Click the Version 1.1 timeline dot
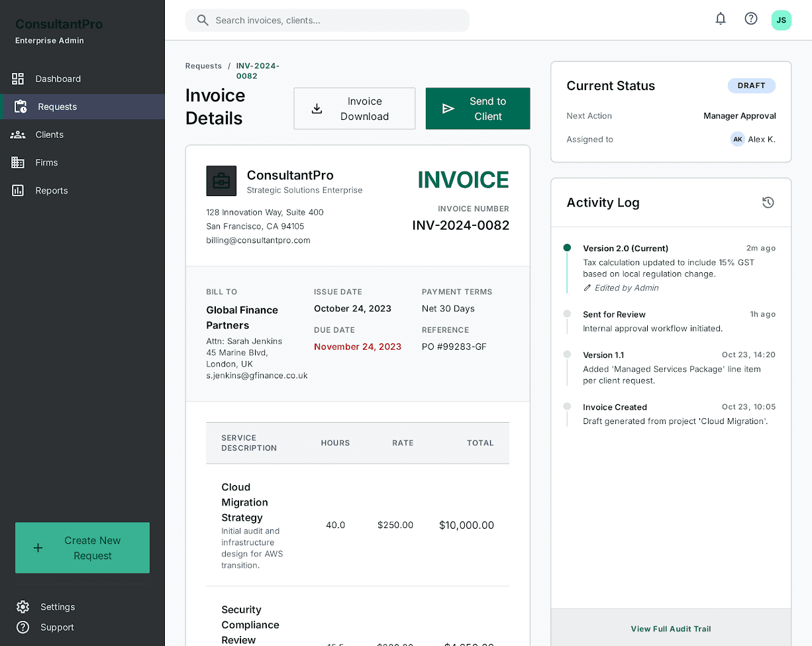The image size is (812, 646). (x=567, y=354)
